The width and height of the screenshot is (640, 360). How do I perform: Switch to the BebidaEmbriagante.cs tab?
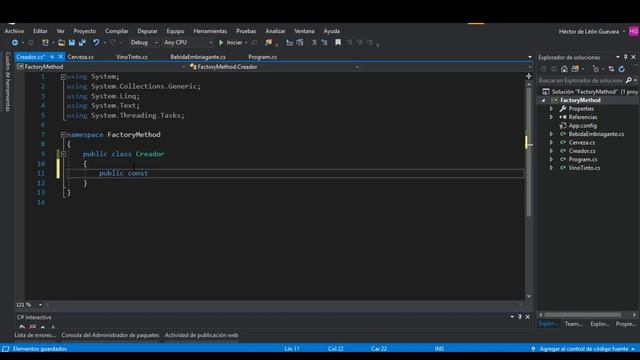(198, 57)
